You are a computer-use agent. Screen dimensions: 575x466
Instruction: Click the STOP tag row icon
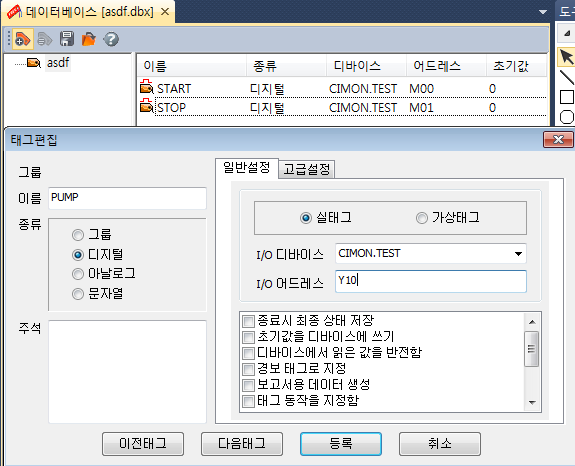click(147, 106)
